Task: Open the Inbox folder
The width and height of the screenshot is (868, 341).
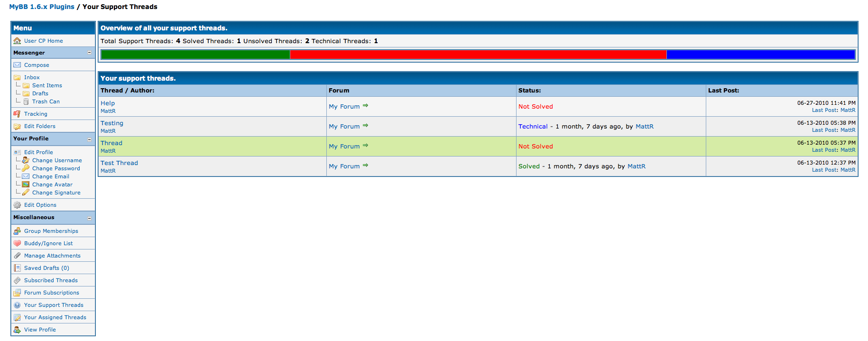Action: coord(32,77)
